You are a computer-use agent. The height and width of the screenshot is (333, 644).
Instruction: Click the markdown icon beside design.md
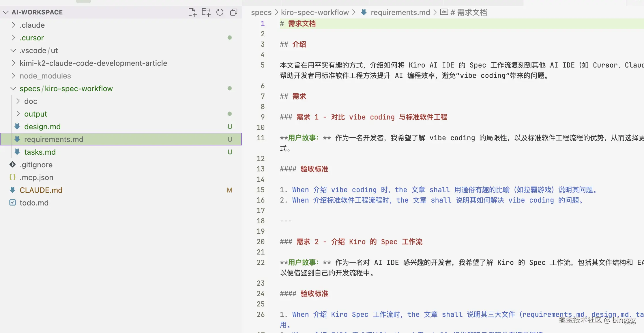(17, 126)
